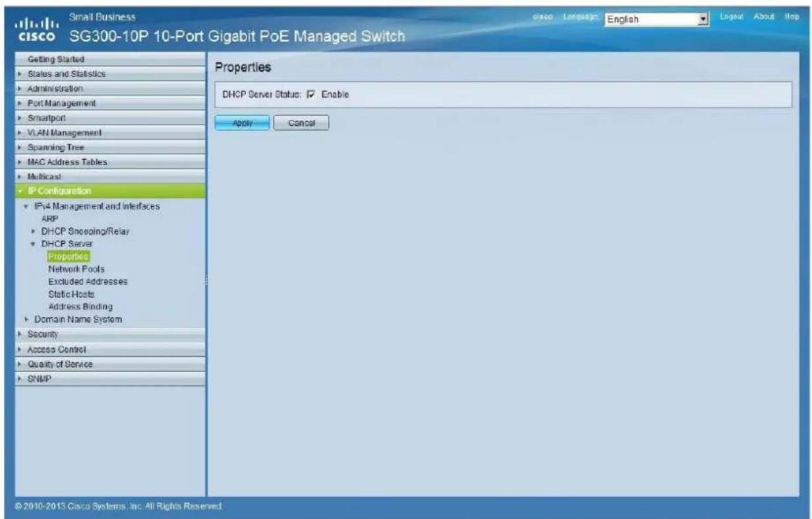Expand the Spanning Tree section
Image resolution: width=812 pixels, height=519 pixels.
[x=110, y=147]
